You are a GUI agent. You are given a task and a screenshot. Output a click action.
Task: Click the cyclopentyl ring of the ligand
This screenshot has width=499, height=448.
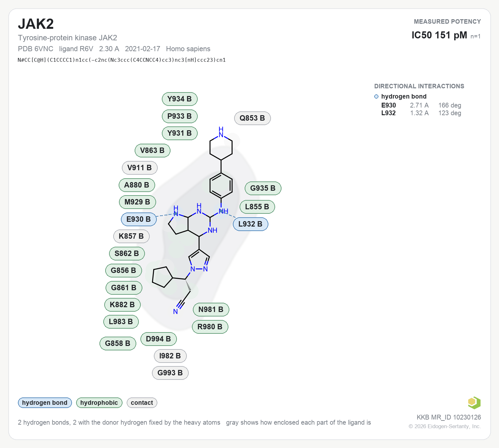pos(162,277)
